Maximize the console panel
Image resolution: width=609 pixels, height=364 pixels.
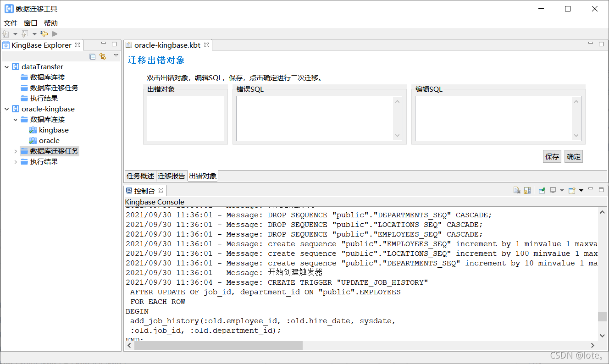coord(601,190)
